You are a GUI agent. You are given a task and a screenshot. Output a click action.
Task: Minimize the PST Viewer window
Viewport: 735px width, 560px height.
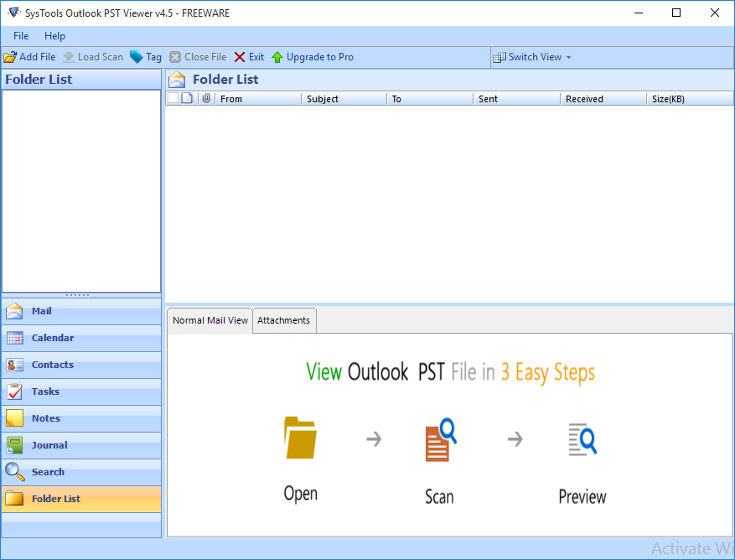click(639, 13)
